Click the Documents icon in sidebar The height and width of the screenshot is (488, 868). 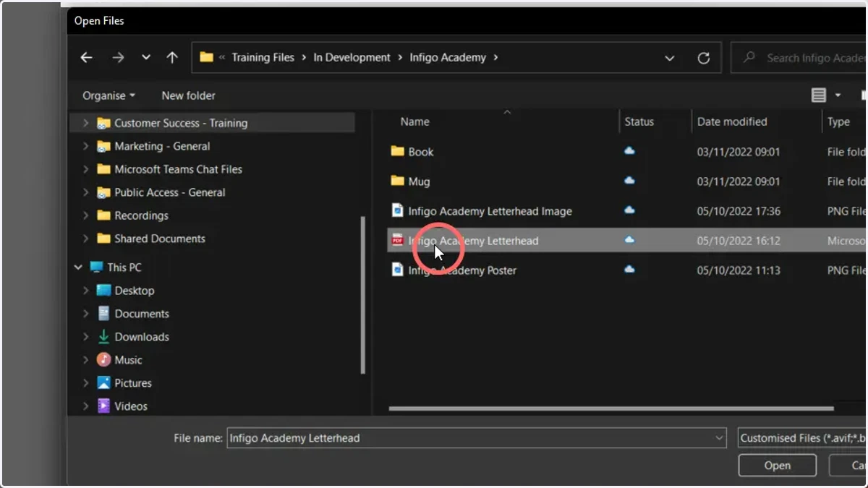pyautogui.click(x=103, y=314)
